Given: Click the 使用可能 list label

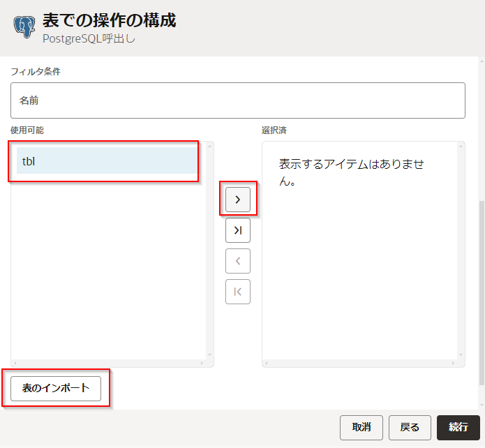Looking at the screenshot, I should [x=27, y=130].
